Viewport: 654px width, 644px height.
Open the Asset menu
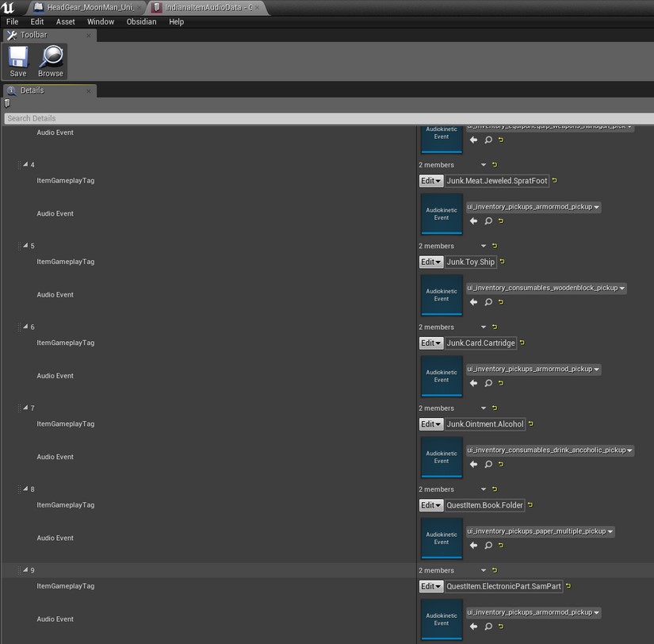point(66,21)
